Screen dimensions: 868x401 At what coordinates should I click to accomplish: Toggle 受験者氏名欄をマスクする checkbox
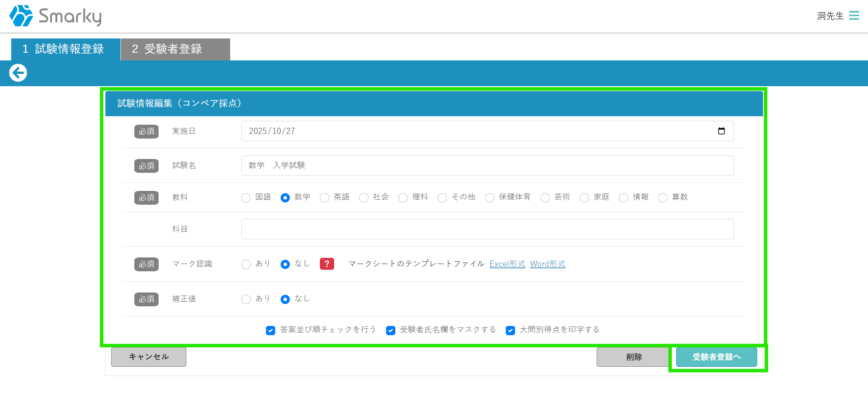point(391,331)
